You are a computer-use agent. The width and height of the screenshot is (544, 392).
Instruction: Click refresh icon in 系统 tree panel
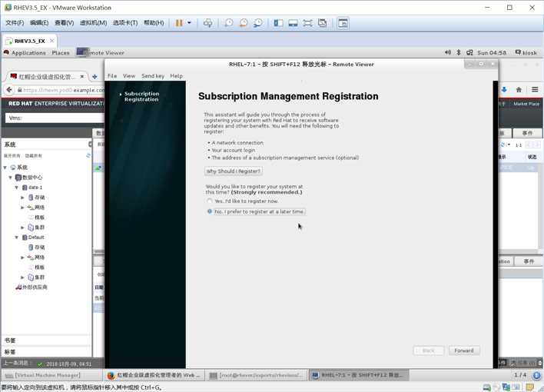tap(88, 155)
